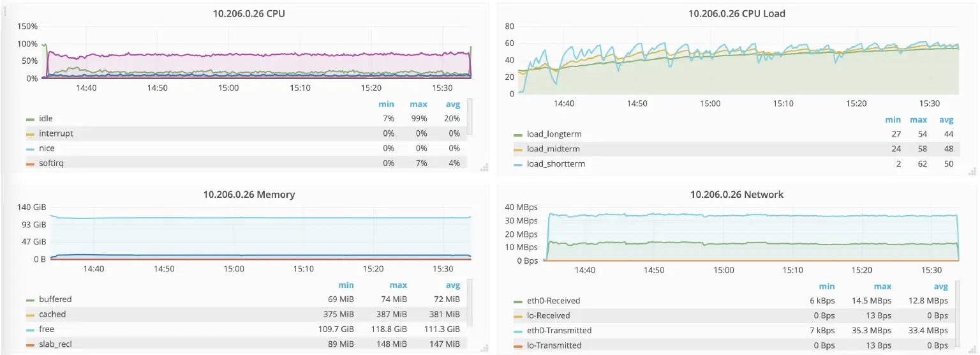Open the 10.206.0.26 Network panel title menu
This screenshot has height=355, width=980.
click(x=737, y=194)
